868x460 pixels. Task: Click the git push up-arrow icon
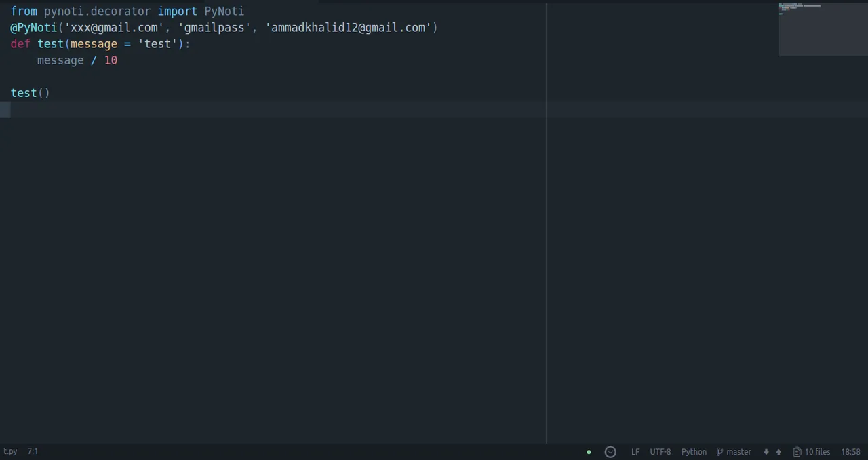(778, 452)
